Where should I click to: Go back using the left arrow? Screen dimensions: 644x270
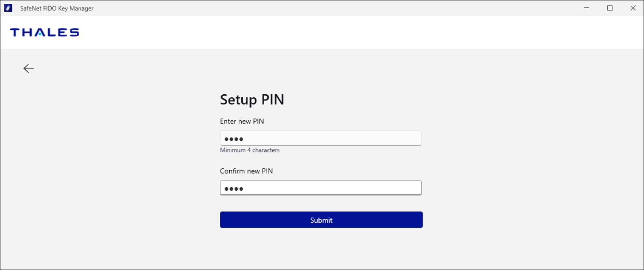coord(29,68)
